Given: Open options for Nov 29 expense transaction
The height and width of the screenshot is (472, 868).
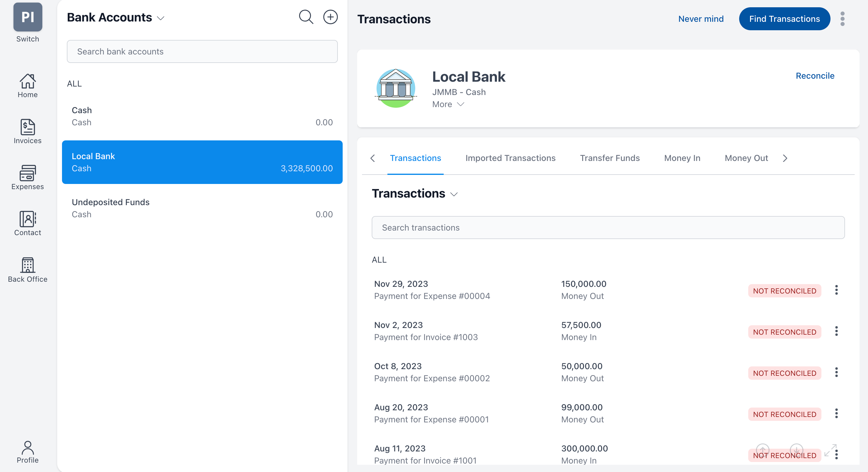Looking at the screenshot, I should 836,290.
